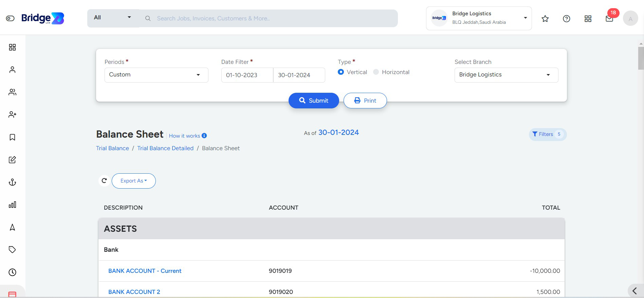Open the All search category dropdown
This screenshot has height=298, width=644.
tap(113, 18)
